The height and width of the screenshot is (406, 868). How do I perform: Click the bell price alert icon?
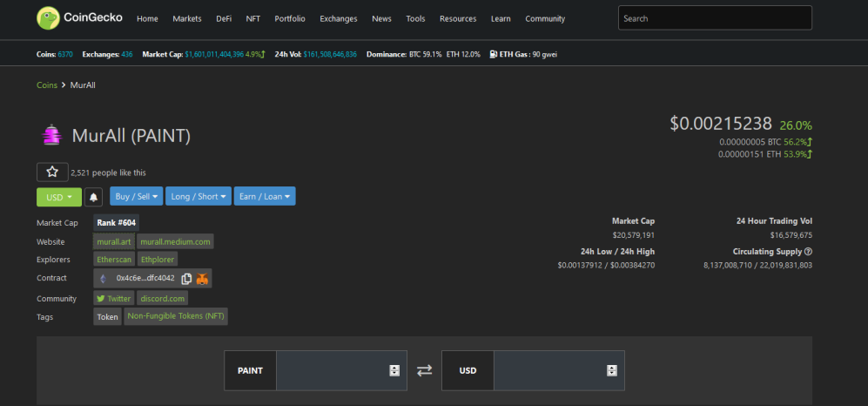click(93, 197)
